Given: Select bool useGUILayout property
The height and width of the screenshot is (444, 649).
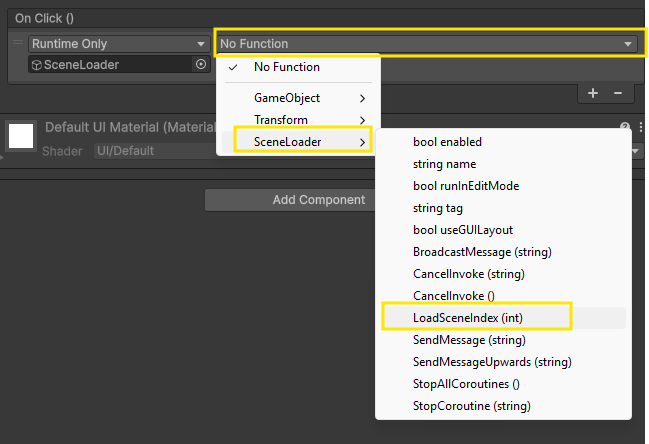Looking at the screenshot, I should coord(503,230).
